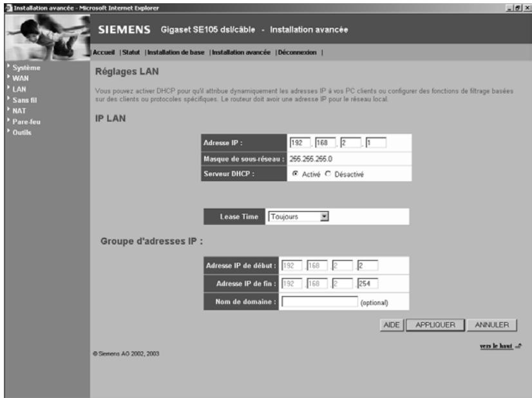Click the Réglages LAN heading
This screenshot has width=532, height=398.
coord(127,71)
